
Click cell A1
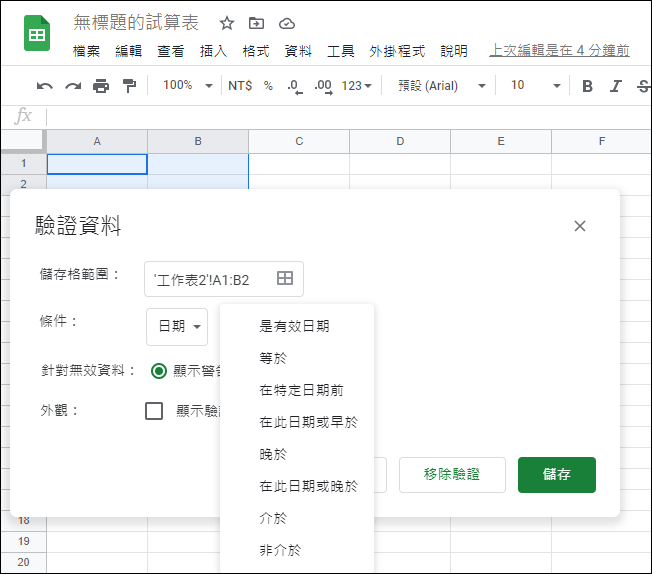(97, 164)
